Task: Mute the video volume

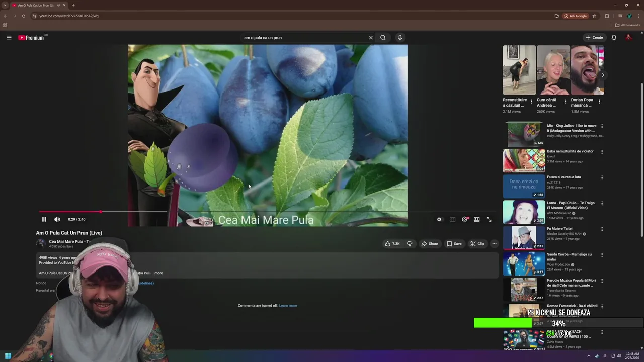Action: tap(57, 219)
